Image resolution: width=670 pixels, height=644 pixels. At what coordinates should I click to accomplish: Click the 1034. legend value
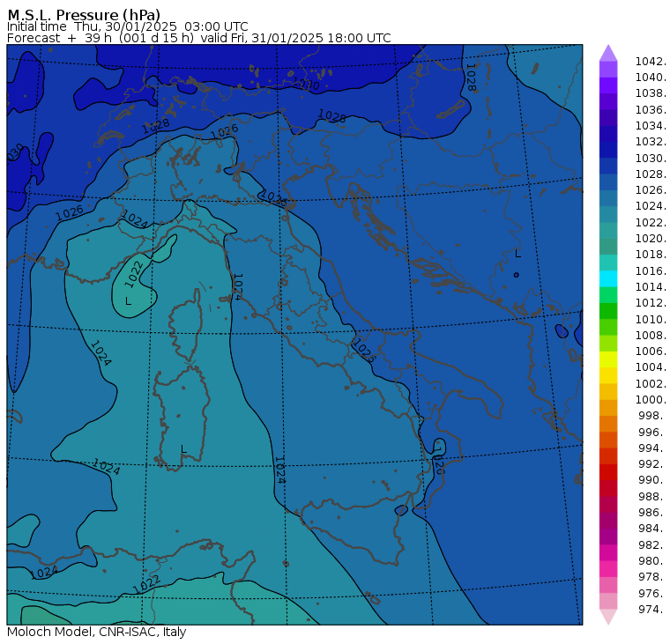651,126
